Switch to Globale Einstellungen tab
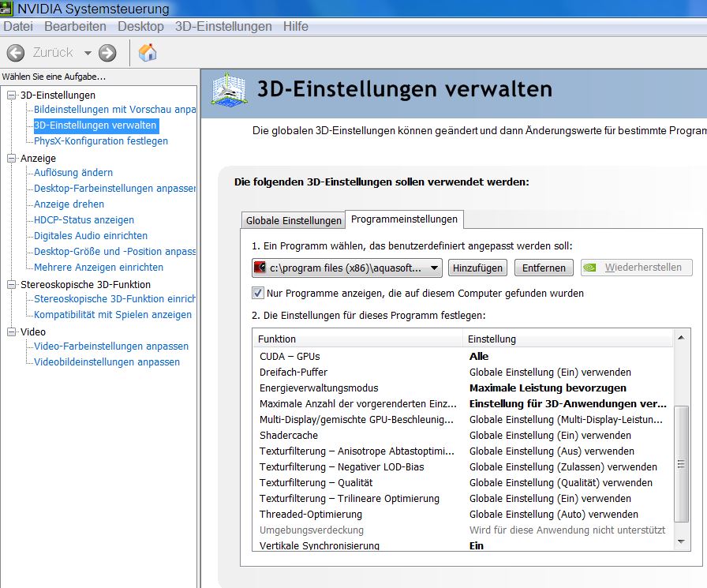This screenshot has width=707, height=588. [294, 220]
